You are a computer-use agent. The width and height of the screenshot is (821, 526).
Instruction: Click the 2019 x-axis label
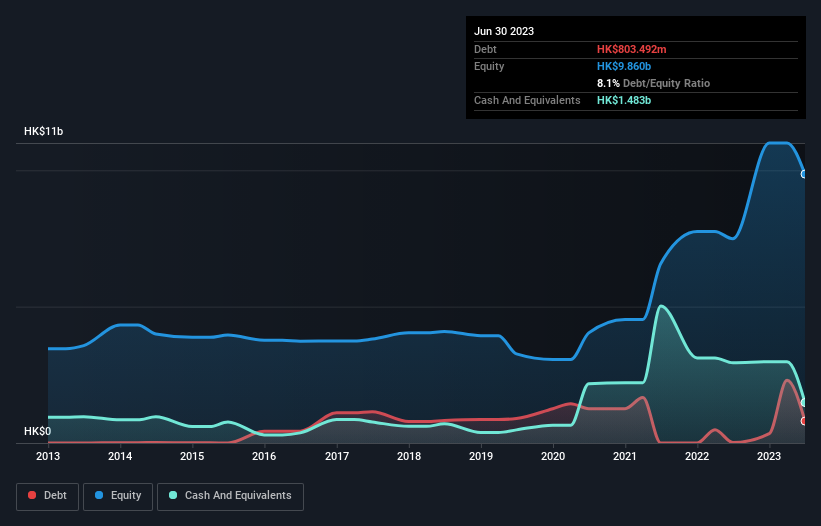click(x=481, y=456)
